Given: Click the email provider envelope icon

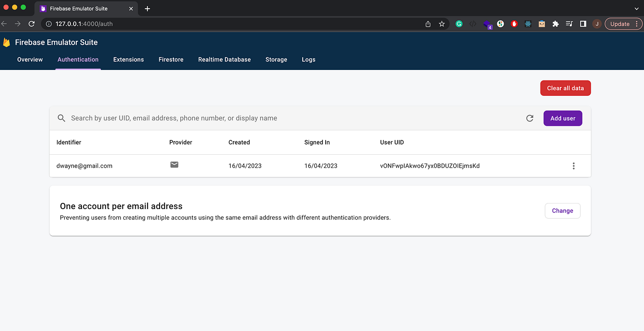Looking at the screenshot, I should click(174, 165).
